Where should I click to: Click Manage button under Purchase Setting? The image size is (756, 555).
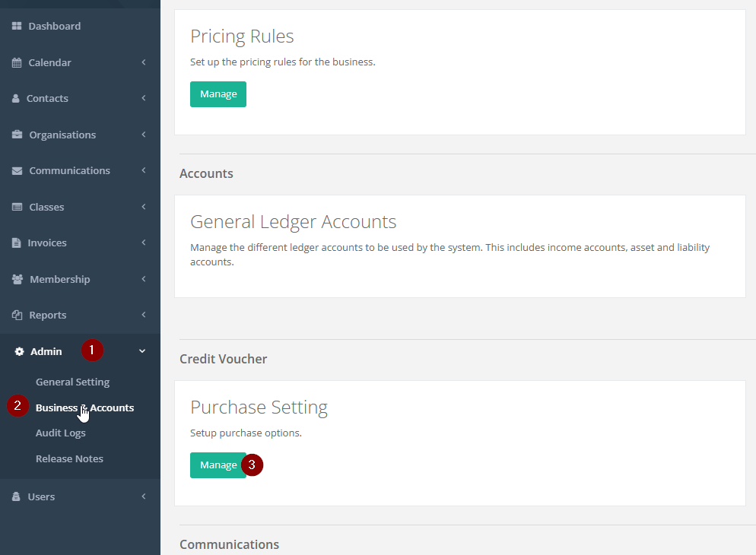point(218,465)
